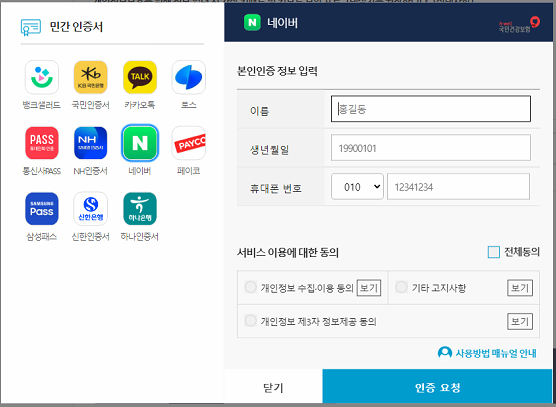Screen dimensions: 556x407
Task: Choose the 신한인증서 icon
Action: tap(91, 209)
